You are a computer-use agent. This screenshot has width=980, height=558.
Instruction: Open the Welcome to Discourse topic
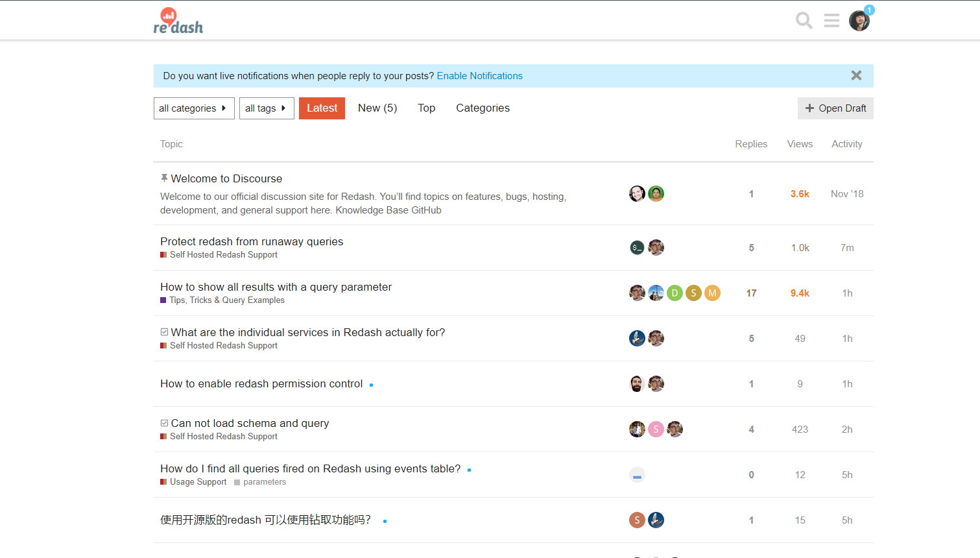click(226, 178)
